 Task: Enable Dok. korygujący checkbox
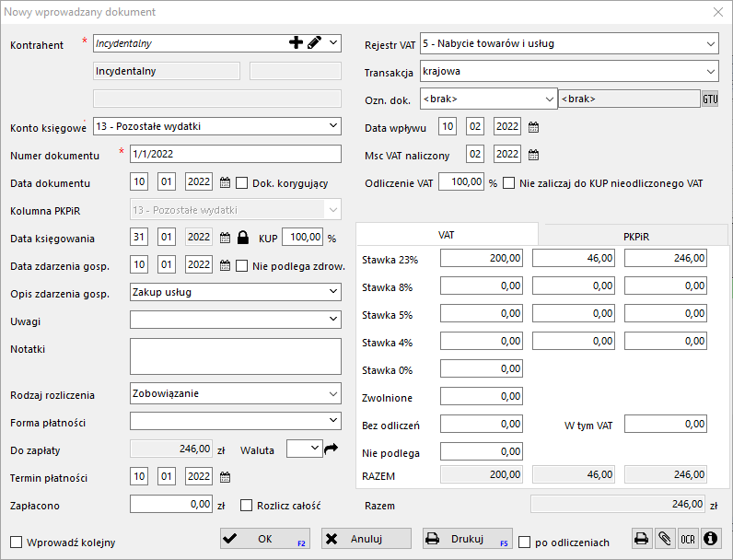pos(241,182)
